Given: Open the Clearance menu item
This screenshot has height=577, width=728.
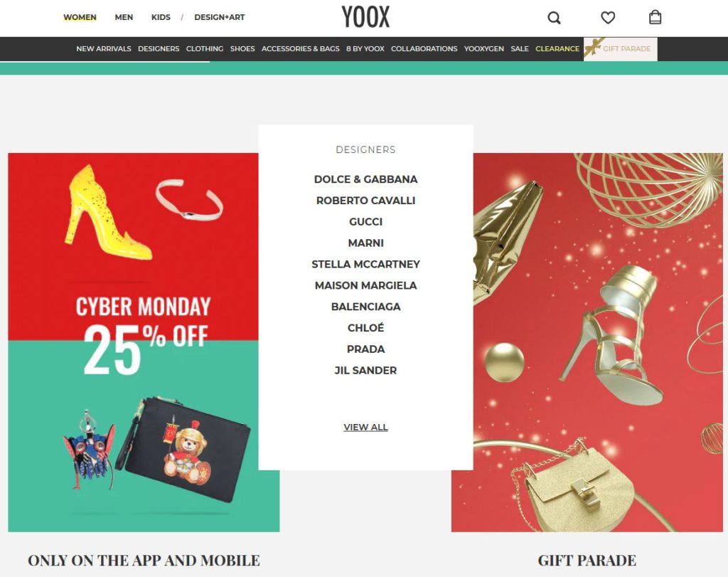Looking at the screenshot, I should 557,49.
